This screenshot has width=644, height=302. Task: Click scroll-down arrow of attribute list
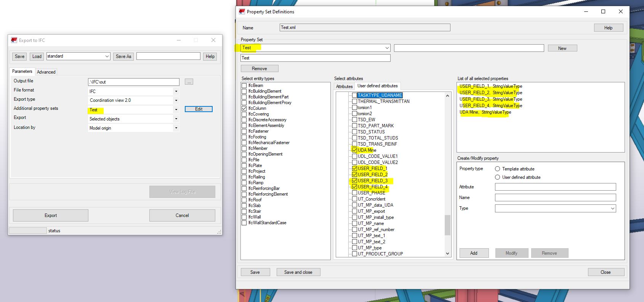447,254
